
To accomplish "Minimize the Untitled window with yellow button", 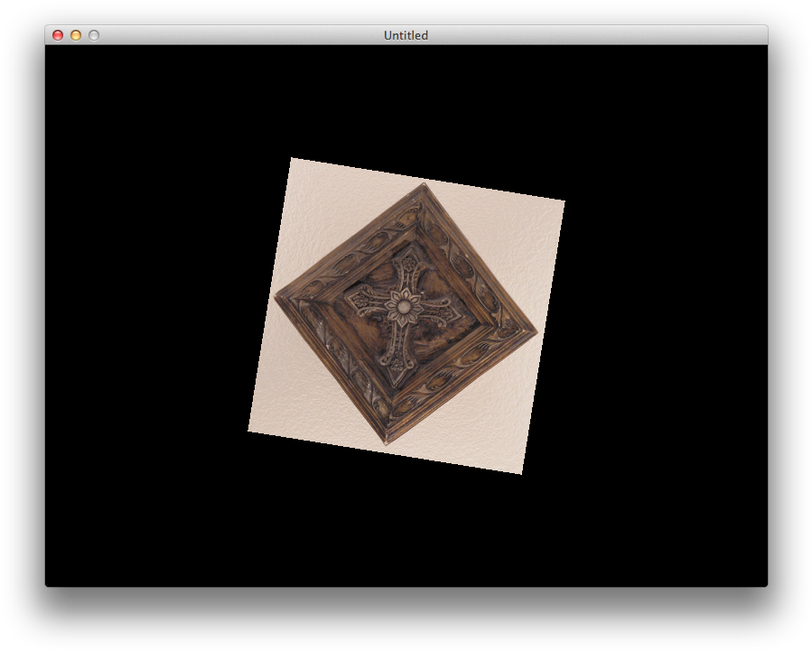I will pyautogui.click(x=76, y=35).
